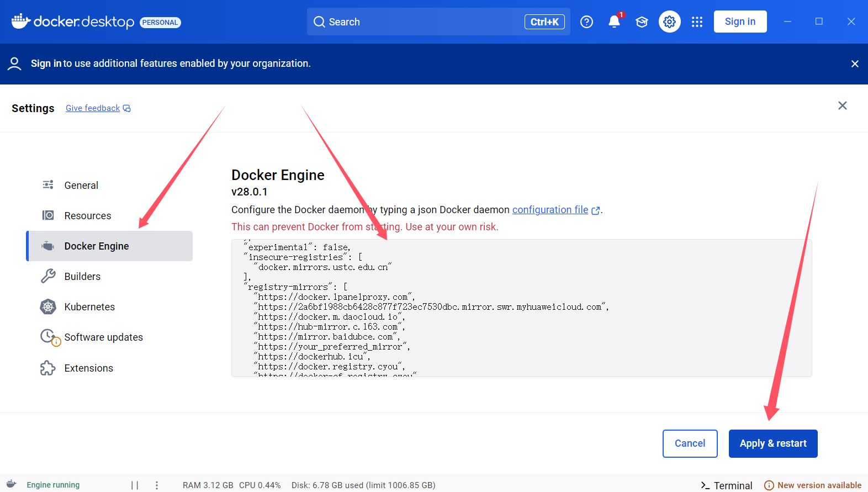The width and height of the screenshot is (868, 492).
Task: Open the Give feedback link
Action: pyautogui.click(x=93, y=108)
